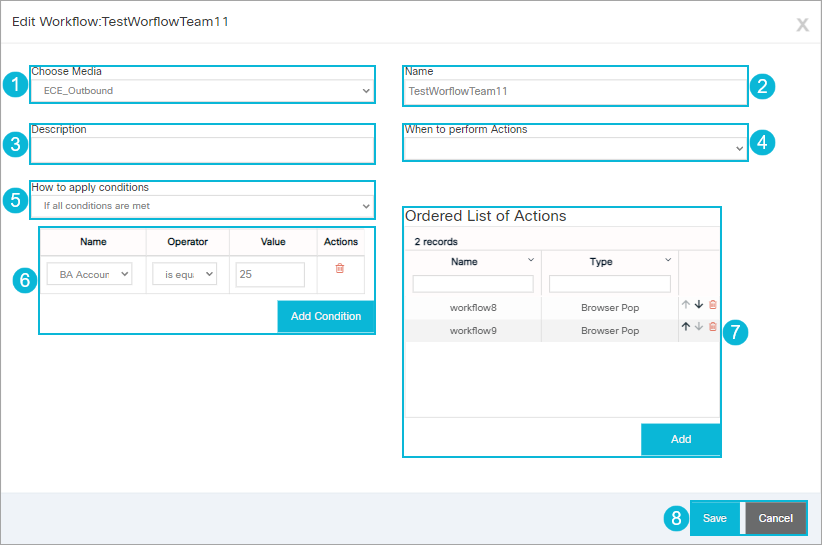Move workflow8 down in the actions list
The height and width of the screenshot is (545, 822).
click(x=699, y=304)
